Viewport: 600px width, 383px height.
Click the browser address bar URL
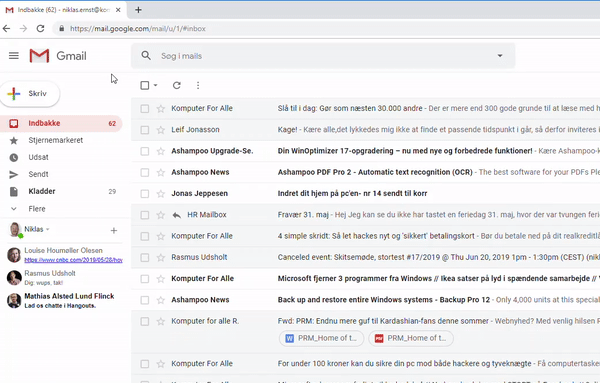click(x=138, y=29)
